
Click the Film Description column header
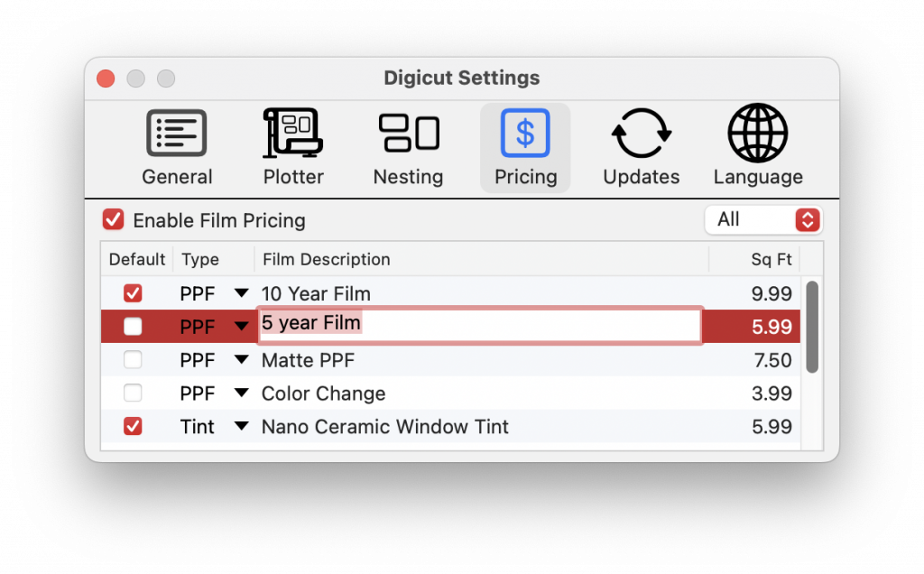point(327,260)
